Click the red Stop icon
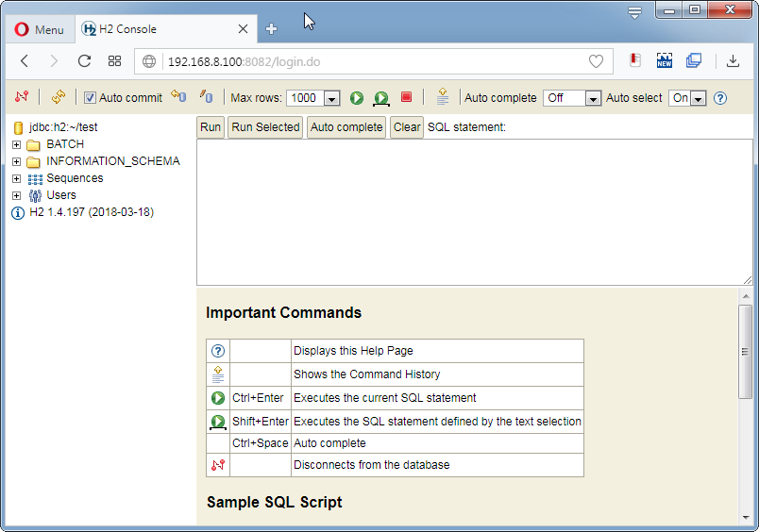The width and height of the screenshot is (759, 532). click(x=407, y=97)
